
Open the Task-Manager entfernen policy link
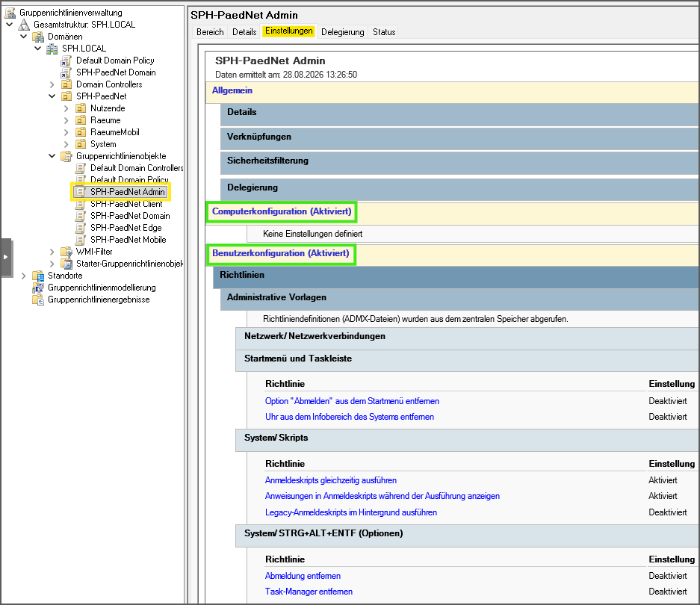pyautogui.click(x=309, y=592)
